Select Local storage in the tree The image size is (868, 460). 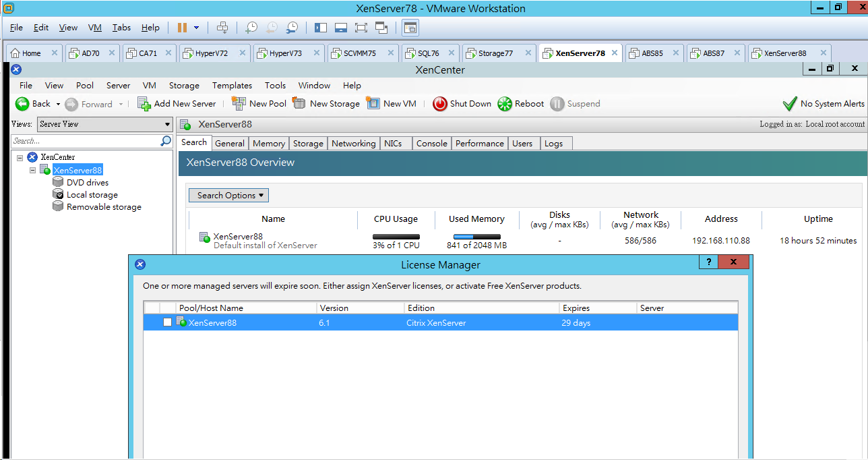tap(92, 195)
